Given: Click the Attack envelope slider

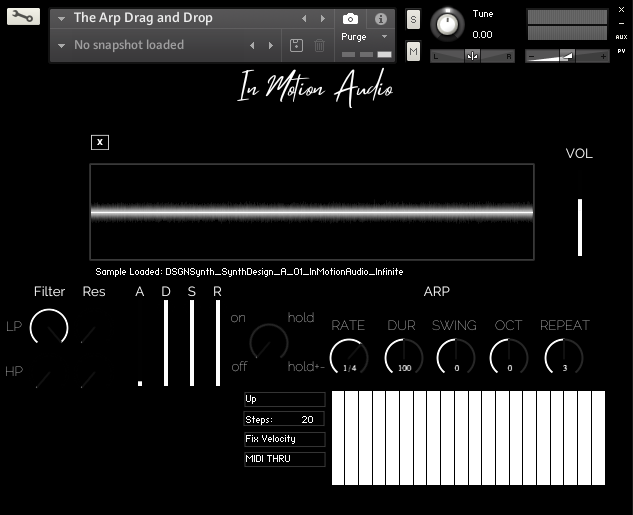Looking at the screenshot, I should pos(140,343).
